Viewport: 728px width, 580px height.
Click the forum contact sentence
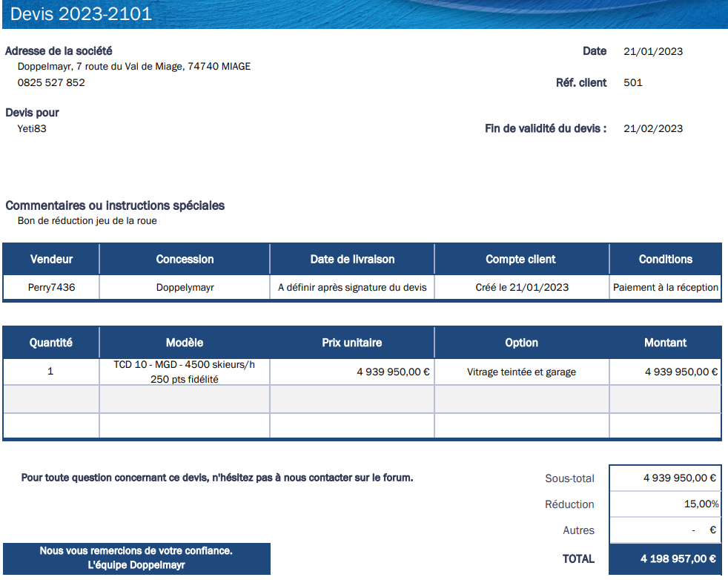click(x=217, y=478)
